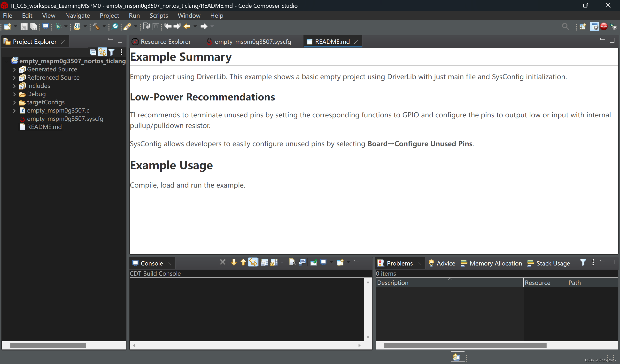Expand the Debug folder node
The image size is (620, 364).
point(14,94)
